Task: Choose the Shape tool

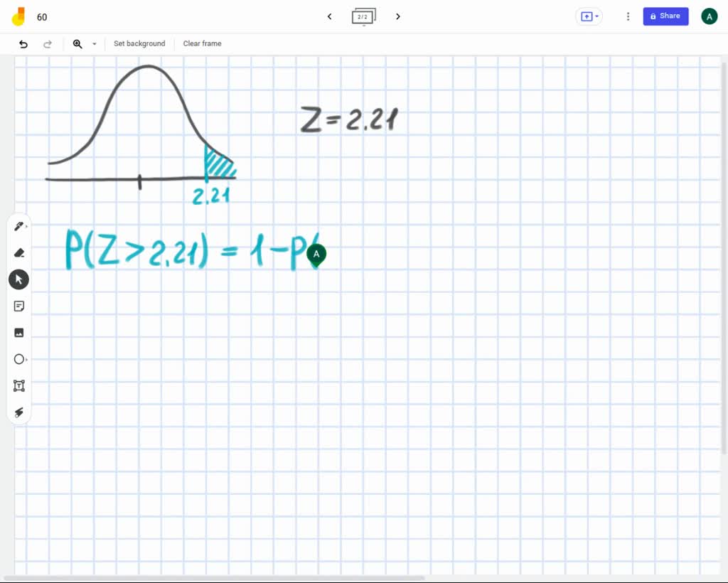Action: pos(18,359)
